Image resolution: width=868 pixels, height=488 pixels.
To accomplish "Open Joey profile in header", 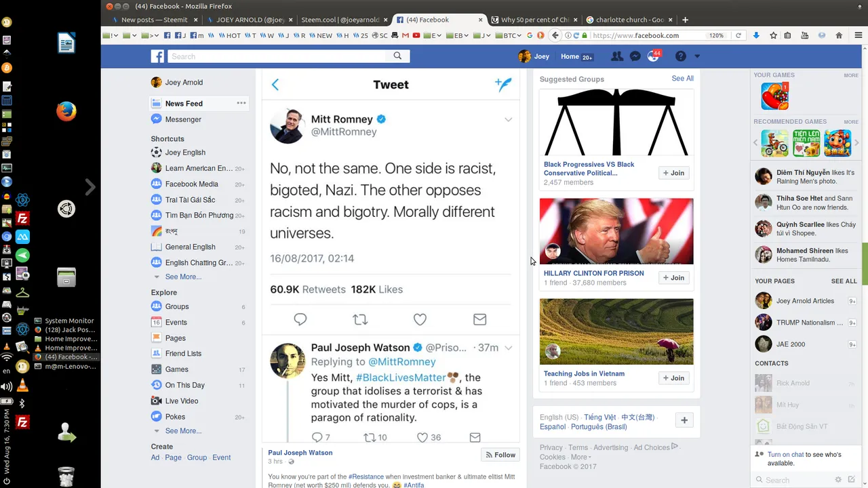I will pyautogui.click(x=534, y=56).
